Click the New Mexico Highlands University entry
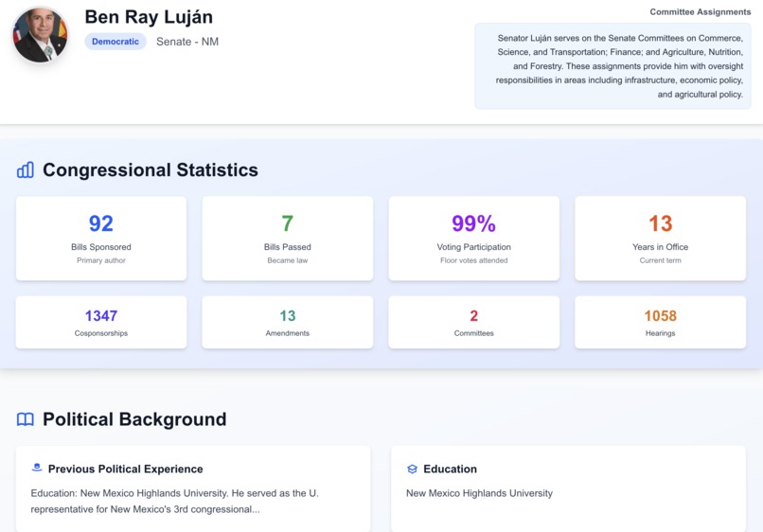The image size is (763, 532). tap(479, 493)
